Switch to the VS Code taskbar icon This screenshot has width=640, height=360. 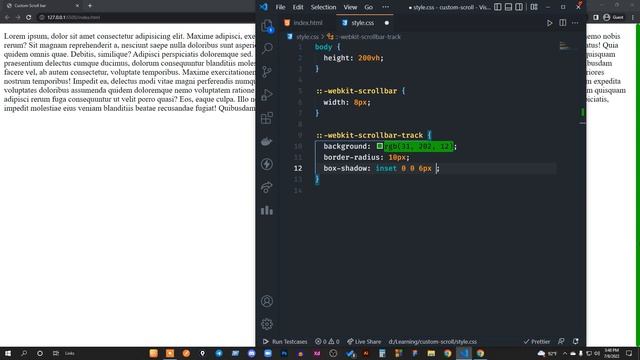click(x=464, y=353)
